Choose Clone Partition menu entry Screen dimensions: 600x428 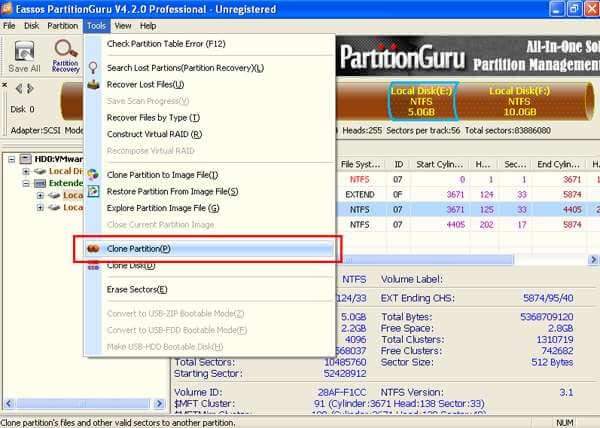[209, 249]
